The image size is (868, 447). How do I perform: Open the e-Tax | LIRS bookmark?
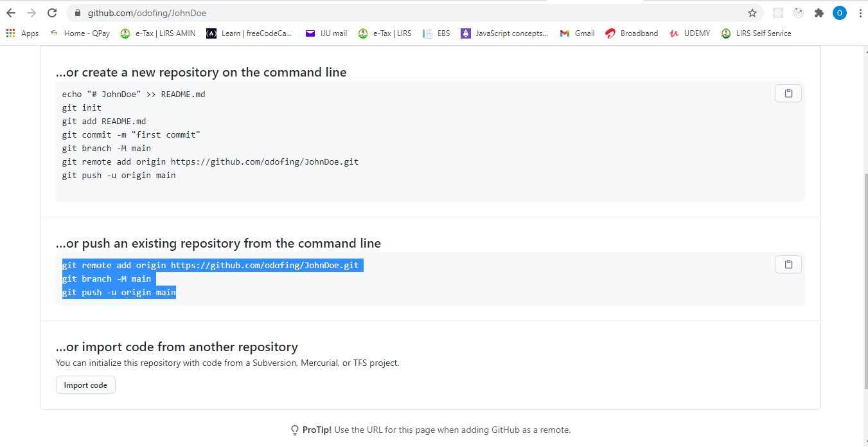tap(385, 33)
